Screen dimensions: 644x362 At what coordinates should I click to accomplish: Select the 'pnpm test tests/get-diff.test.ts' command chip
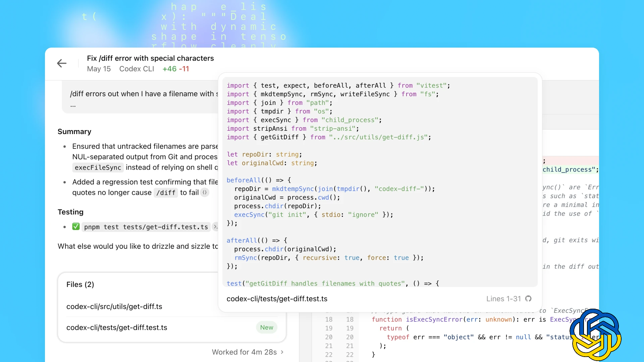146,227
